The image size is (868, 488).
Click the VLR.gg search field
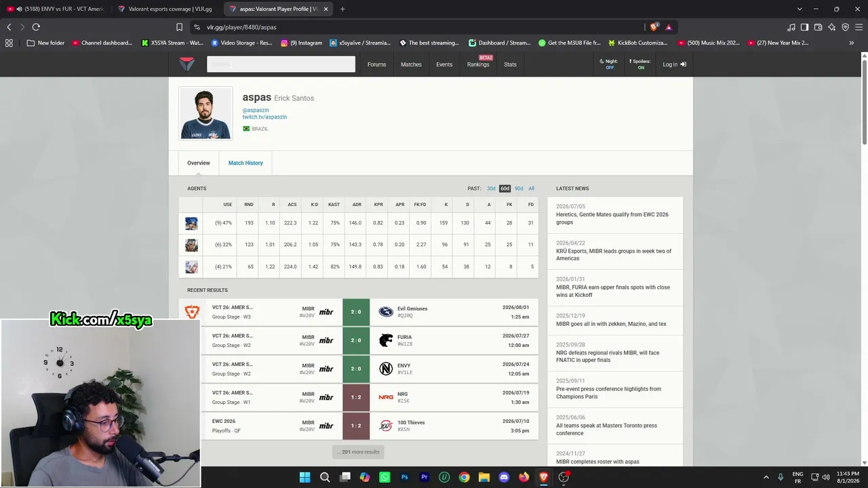281,64
